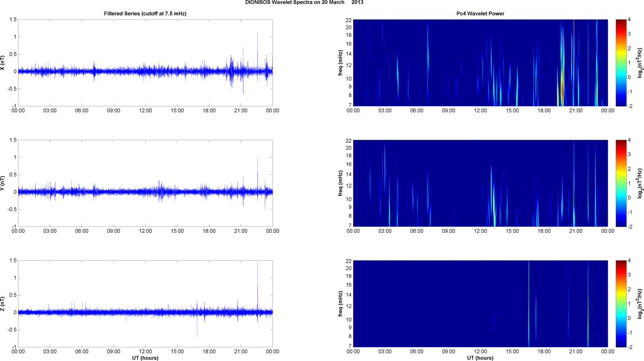The image size is (644, 361).
Task: Click the colorbar beside the Y wavelet spectrum
Action: 621,183
